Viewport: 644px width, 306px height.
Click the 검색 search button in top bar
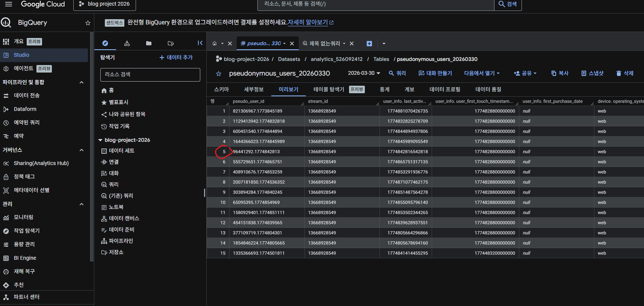(508, 4)
